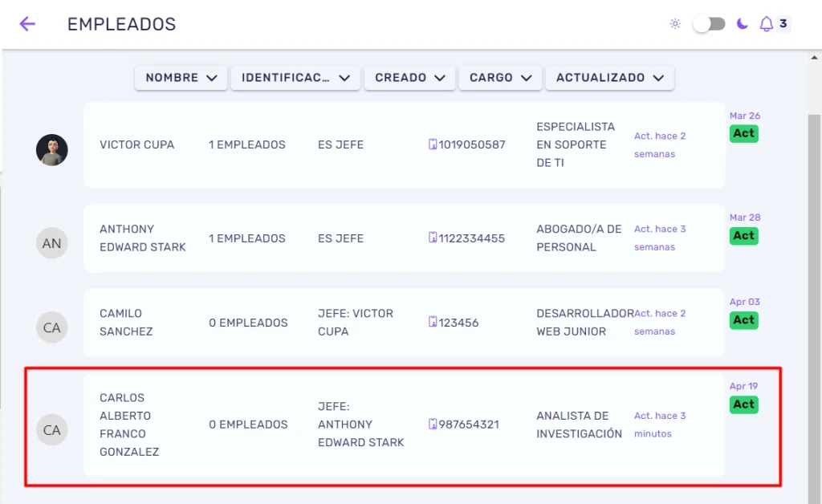The width and height of the screenshot is (822, 504).
Task: Click 'Act. hace 3 semanas' in Anthony's row
Action: pyautogui.click(x=660, y=238)
